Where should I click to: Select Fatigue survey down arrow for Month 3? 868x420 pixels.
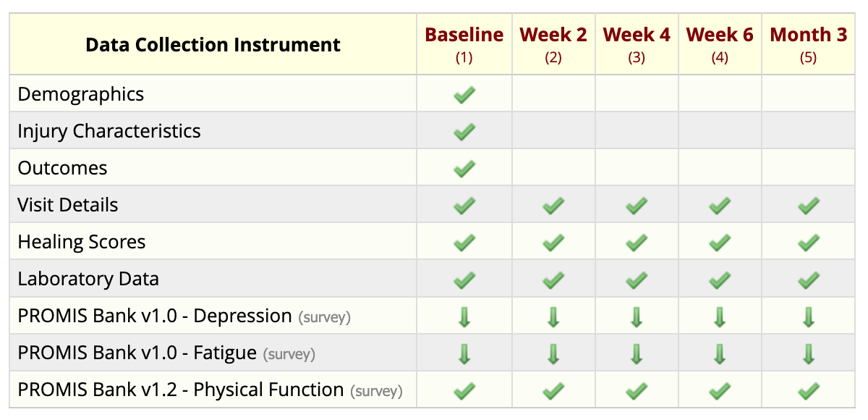click(809, 353)
